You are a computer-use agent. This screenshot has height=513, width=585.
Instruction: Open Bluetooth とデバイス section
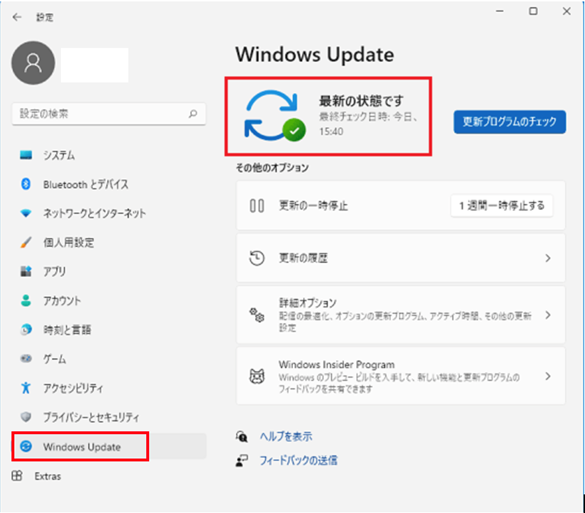[x=86, y=184]
